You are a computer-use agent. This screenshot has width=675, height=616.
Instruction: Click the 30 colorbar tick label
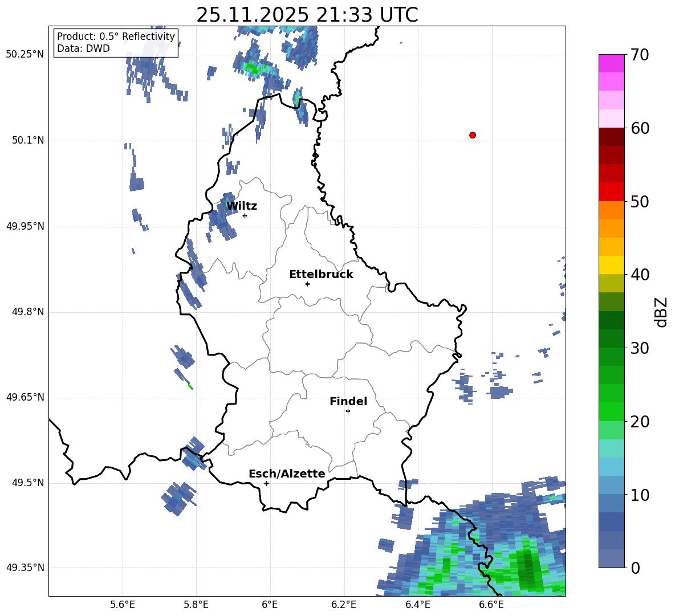pyautogui.click(x=640, y=348)
